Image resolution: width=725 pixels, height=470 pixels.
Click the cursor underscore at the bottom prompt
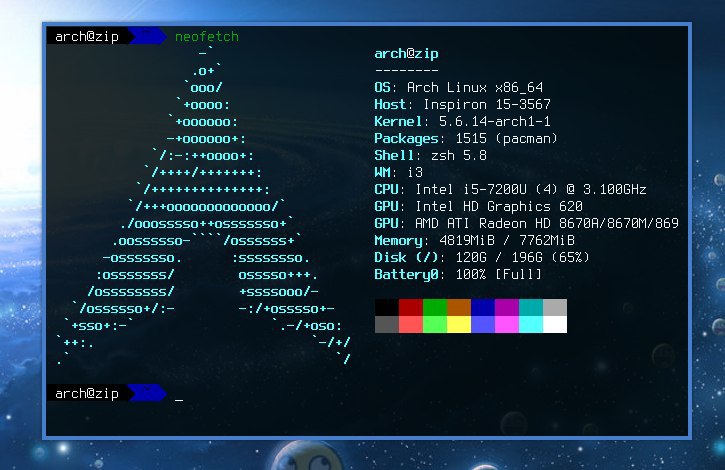(179, 400)
